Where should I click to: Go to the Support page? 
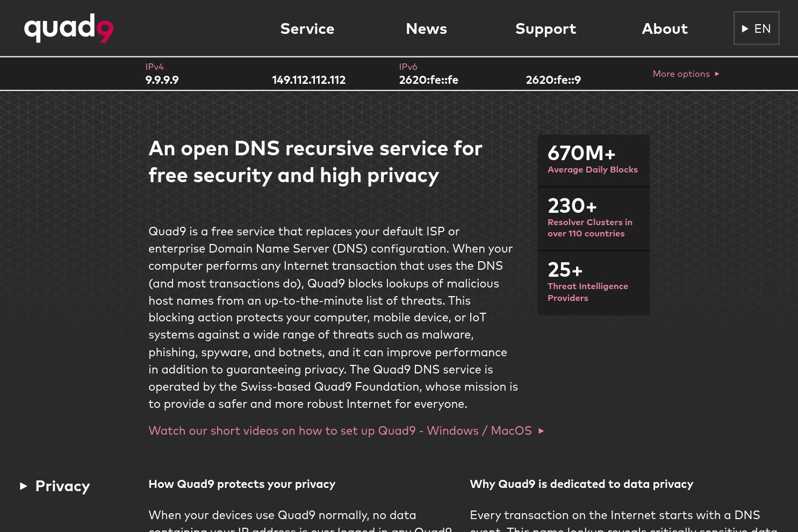coord(545,28)
